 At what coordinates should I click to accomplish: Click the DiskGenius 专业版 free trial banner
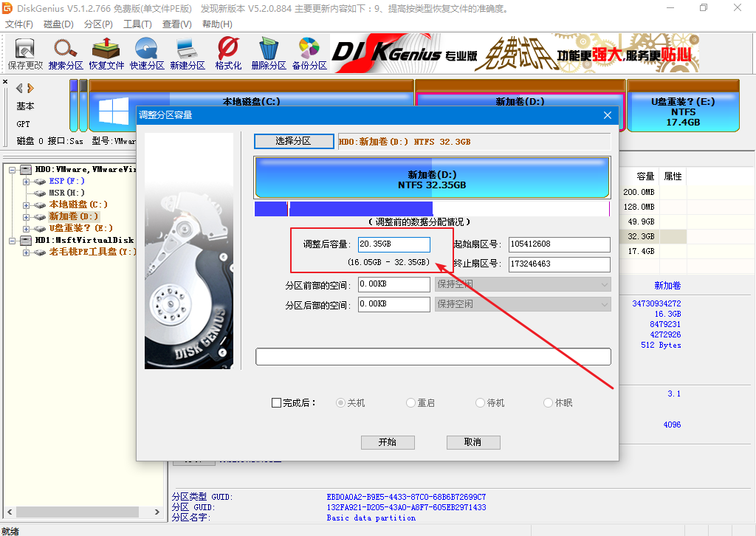tap(515, 53)
